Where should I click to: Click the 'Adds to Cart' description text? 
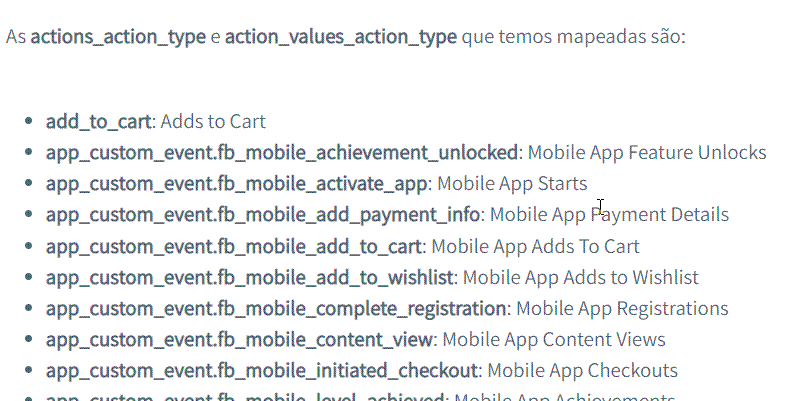point(213,122)
